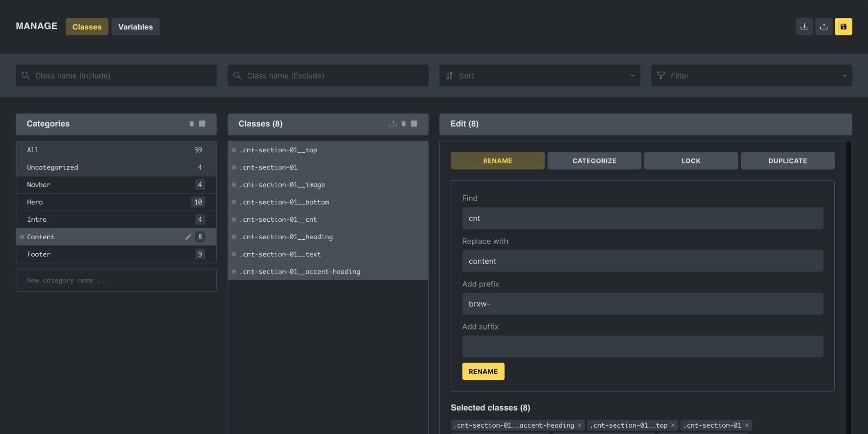Click the empty Add suffix field

point(642,346)
